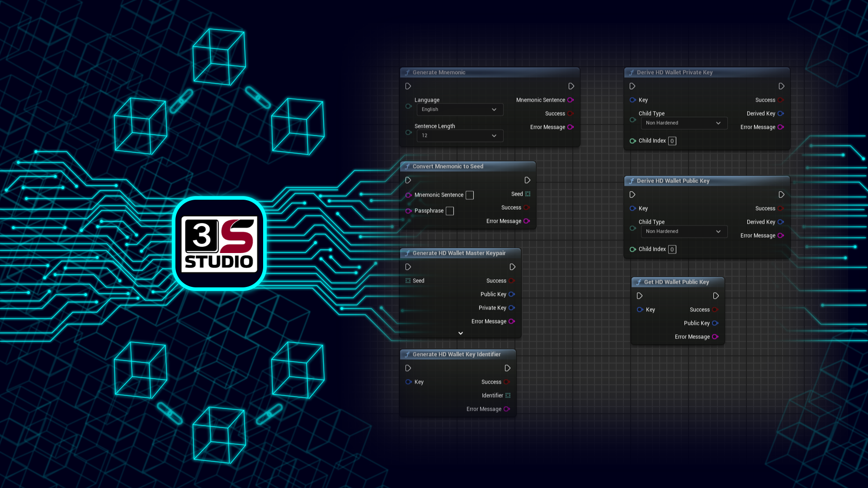Screen dimensions: 868x488
Task: Click Identifier array output pin on Key Identifier node
Action: 508,395
